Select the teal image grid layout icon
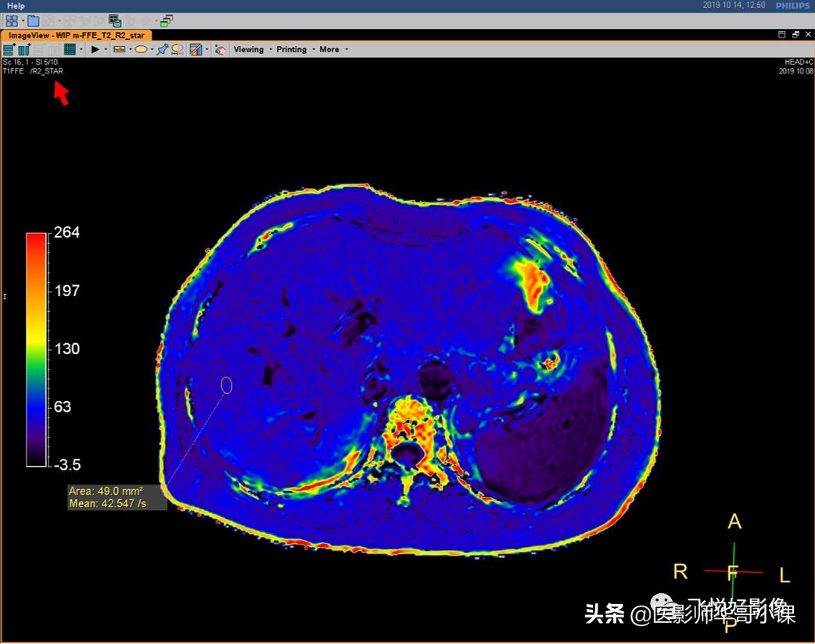The height and width of the screenshot is (644, 815). click(70, 49)
